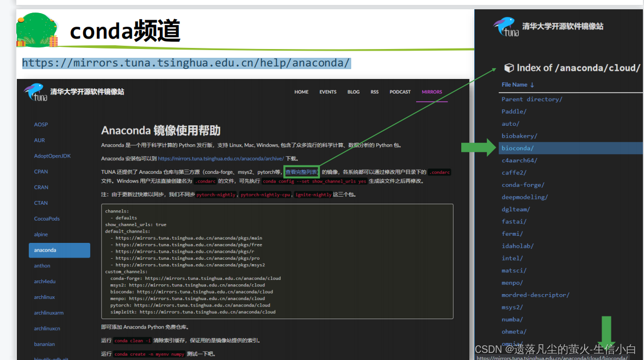Open the Paddle/ directory

pyautogui.click(x=514, y=112)
